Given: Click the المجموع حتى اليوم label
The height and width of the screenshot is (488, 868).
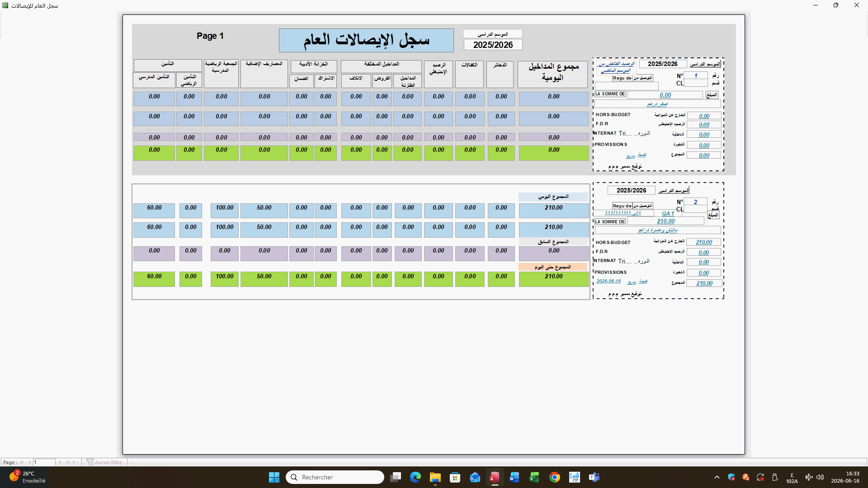Looking at the screenshot, I should pos(553,267).
